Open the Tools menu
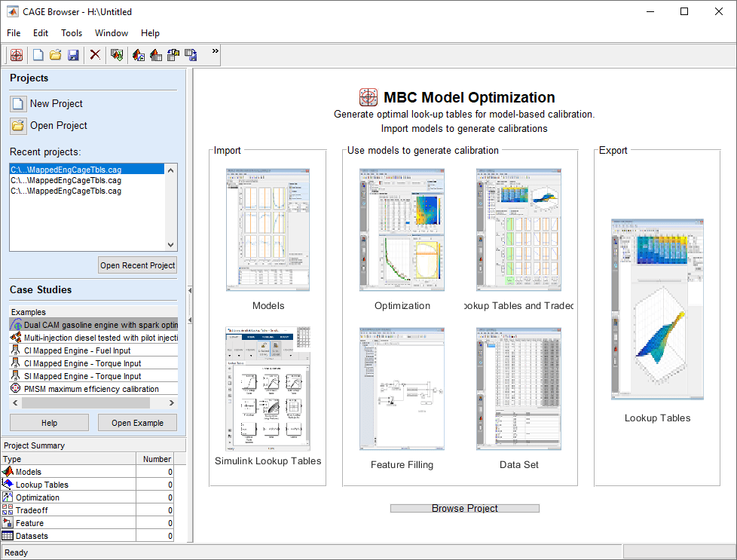The width and height of the screenshot is (737, 560). [x=72, y=33]
